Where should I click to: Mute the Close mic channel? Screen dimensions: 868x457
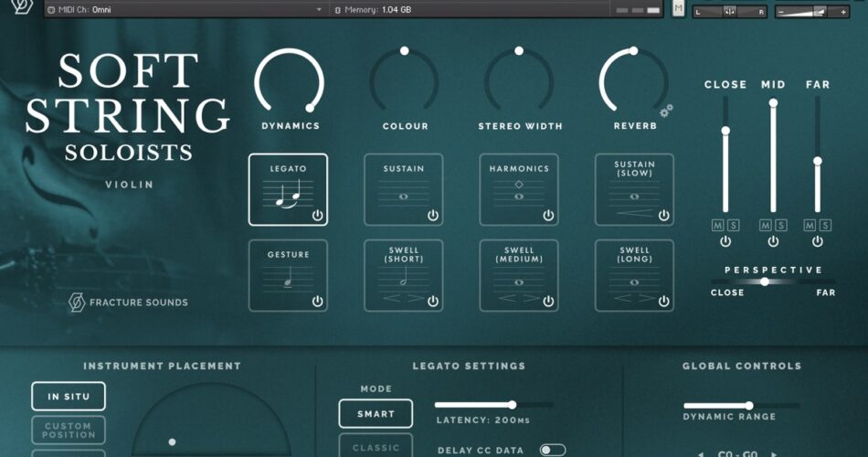[x=718, y=225]
